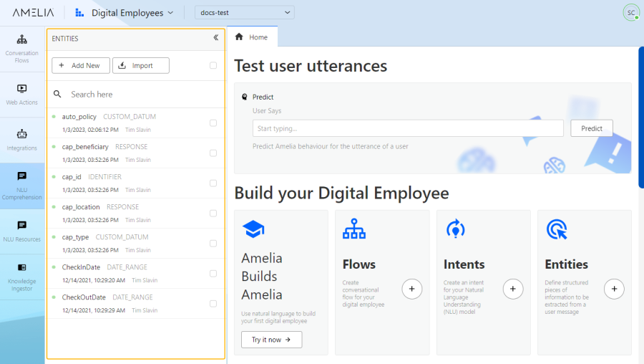Check the cap_location entity checkbox
The width and height of the screenshot is (644, 364).
coord(213,213)
